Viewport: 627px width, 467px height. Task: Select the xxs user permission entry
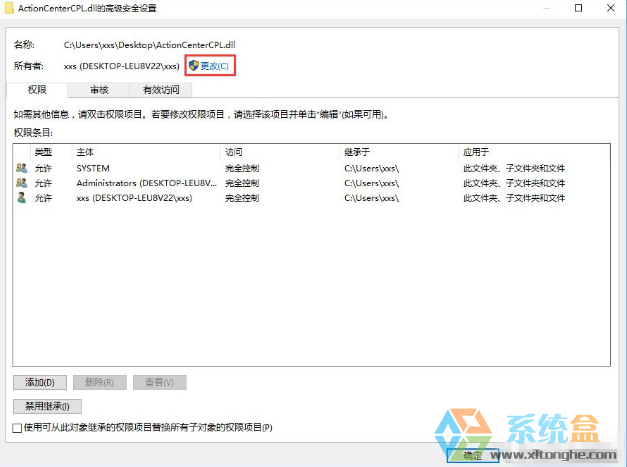(x=311, y=198)
